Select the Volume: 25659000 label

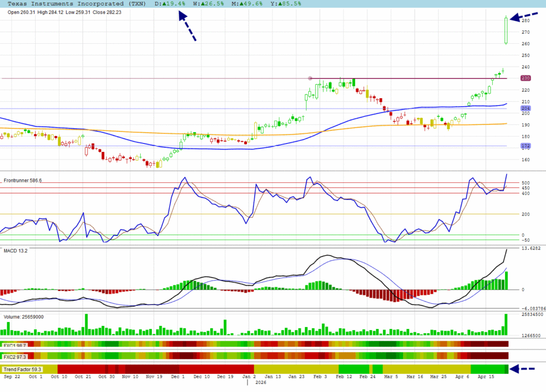click(23, 317)
